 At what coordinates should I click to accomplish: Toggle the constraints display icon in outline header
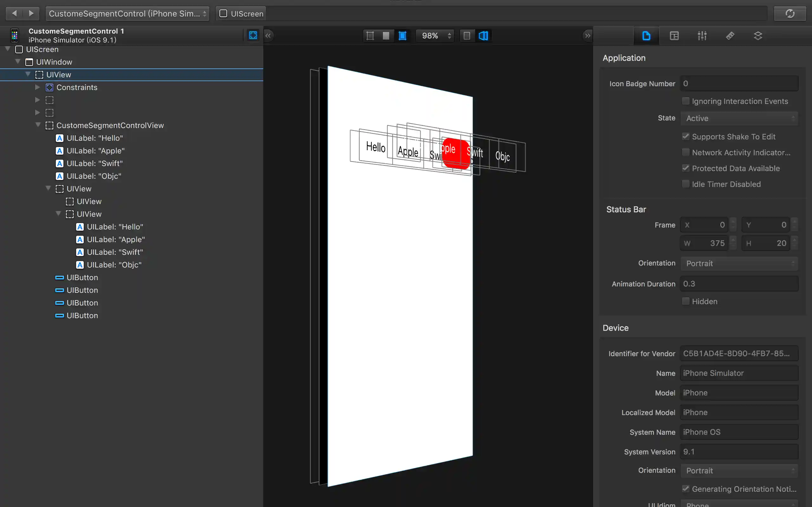[x=253, y=35]
